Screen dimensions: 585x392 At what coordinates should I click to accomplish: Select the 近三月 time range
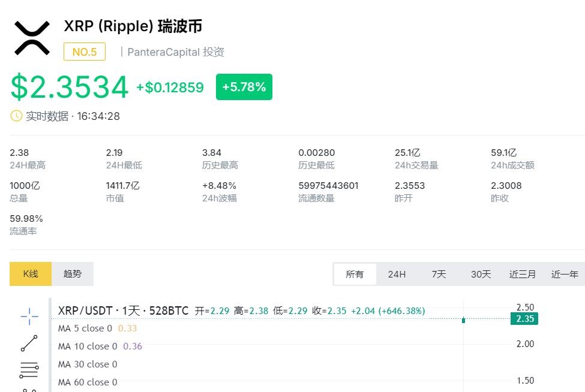pyautogui.click(x=523, y=275)
